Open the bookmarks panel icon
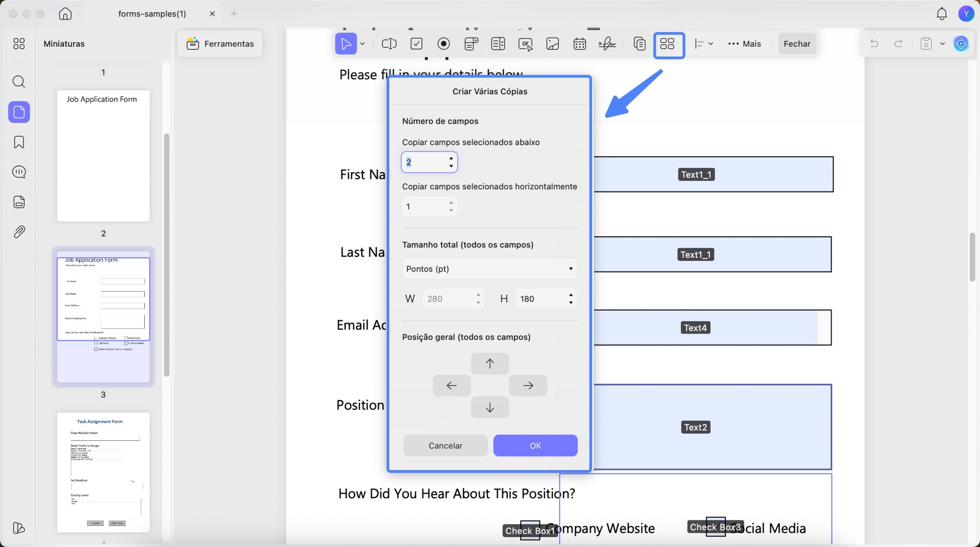980x547 pixels. (x=19, y=142)
